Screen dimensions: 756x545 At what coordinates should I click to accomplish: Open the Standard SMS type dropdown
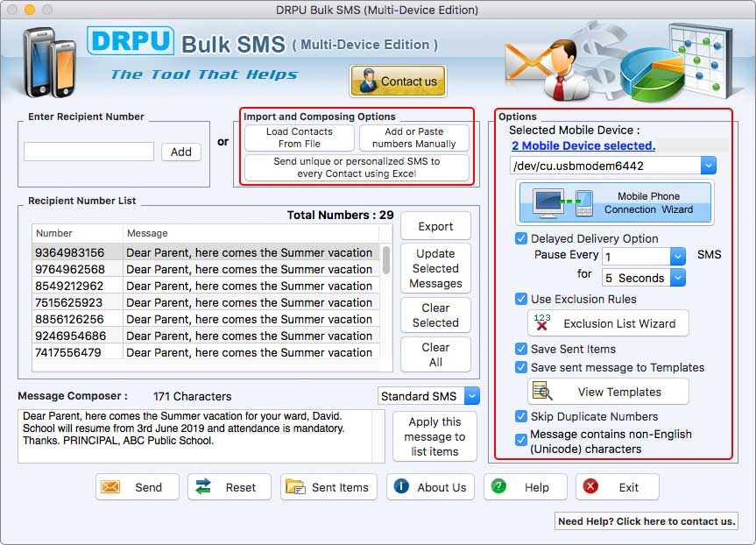coord(472,396)
